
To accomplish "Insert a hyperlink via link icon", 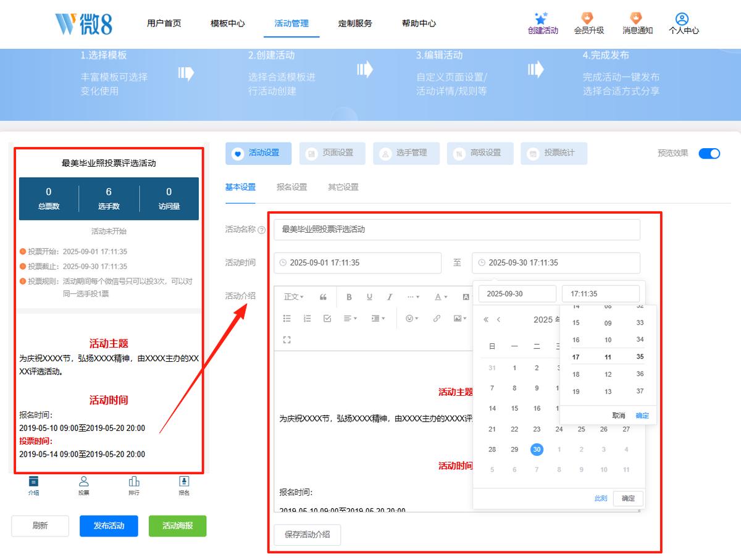I will 437,319.
